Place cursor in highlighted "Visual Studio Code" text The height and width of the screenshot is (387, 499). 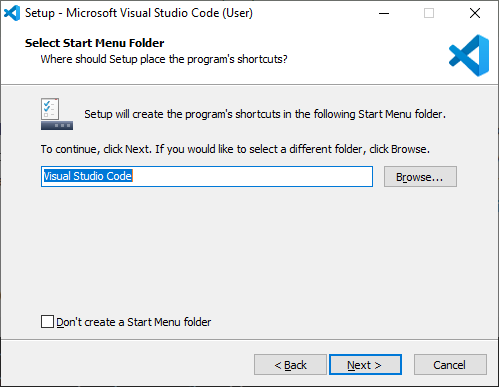click(88, 176)
